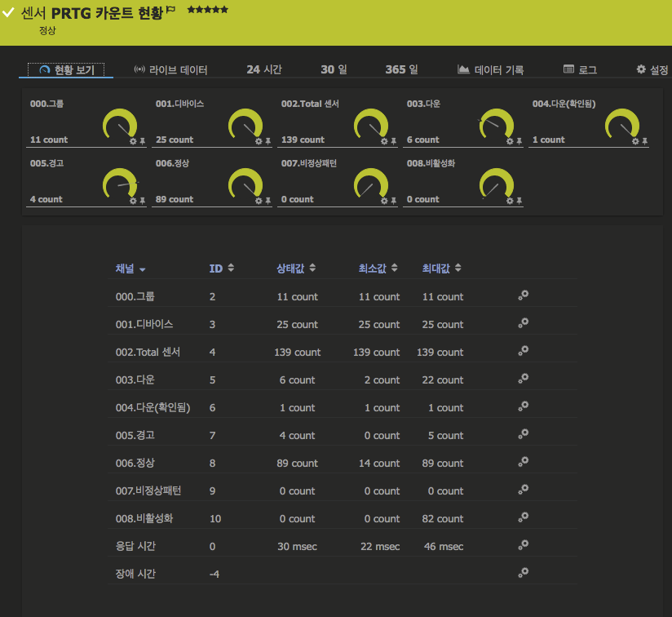The height and width of the screenshot is (617, 672).
Task: Pin the 008.비활성화 gauge
Action: (x=519, y=201)
